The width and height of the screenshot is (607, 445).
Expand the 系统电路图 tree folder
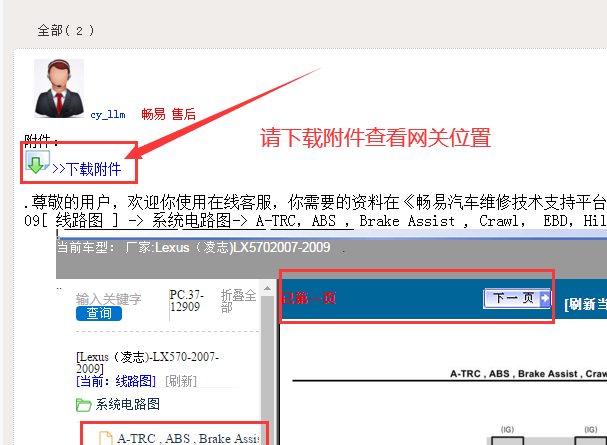pyautogui.click(x=127, y=404)
